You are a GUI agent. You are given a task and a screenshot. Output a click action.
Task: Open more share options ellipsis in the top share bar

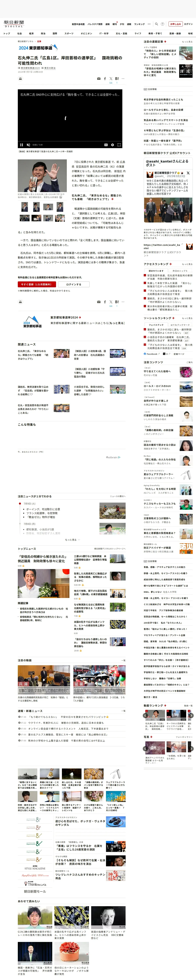123,78
